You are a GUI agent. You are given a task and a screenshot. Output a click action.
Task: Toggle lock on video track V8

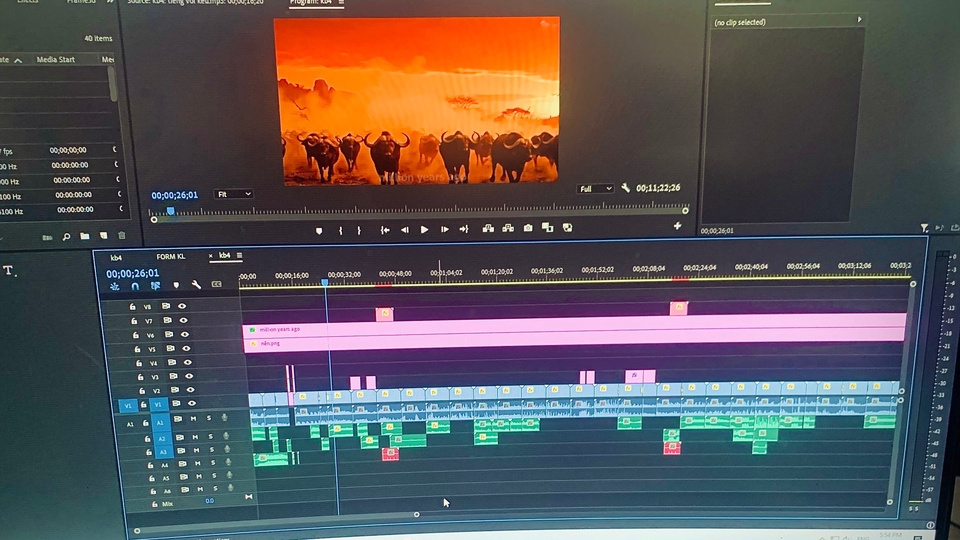(134, 306)
